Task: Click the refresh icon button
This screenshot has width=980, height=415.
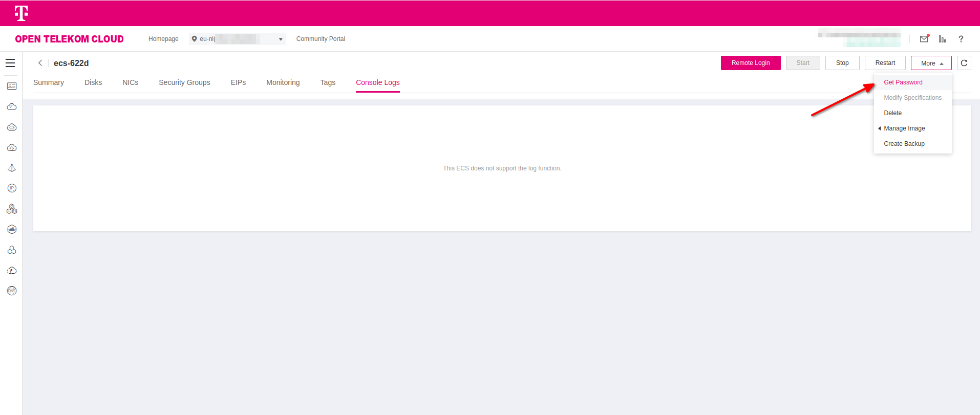Action: tap(964, 63)
